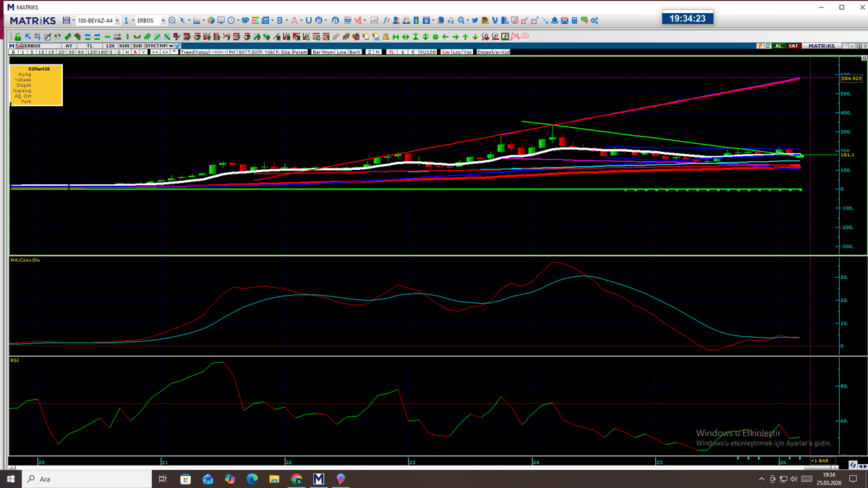
Task: Click the red arch icon ending drawing toolbar
Action: (525, 36)
